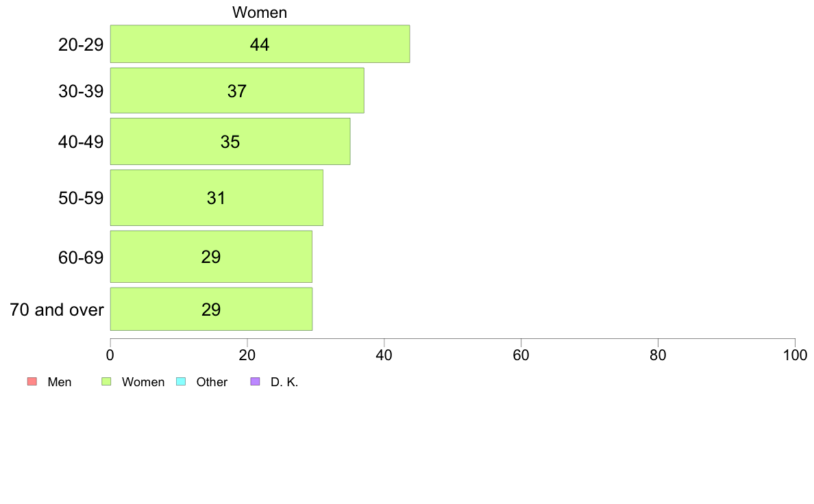Click the green Women legend swatch
This screenshot has width=814, height=504.
point(106,381)
